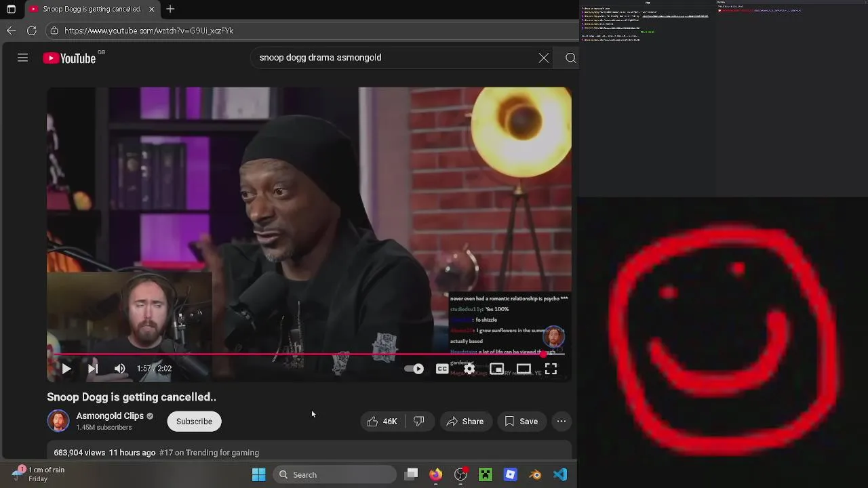868x488 pixels.
Task: Open the Windows Start menu
Action: tap(258, 474)
